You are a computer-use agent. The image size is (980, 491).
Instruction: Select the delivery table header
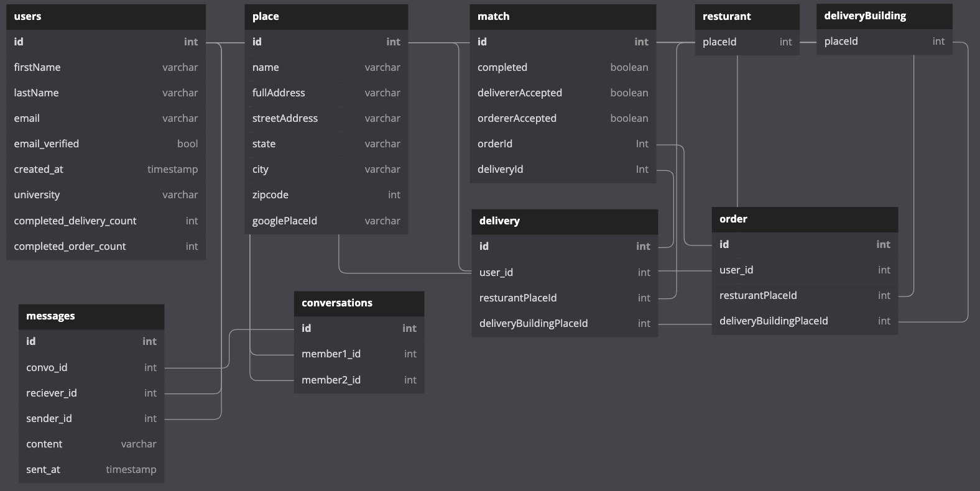(565, 221)
